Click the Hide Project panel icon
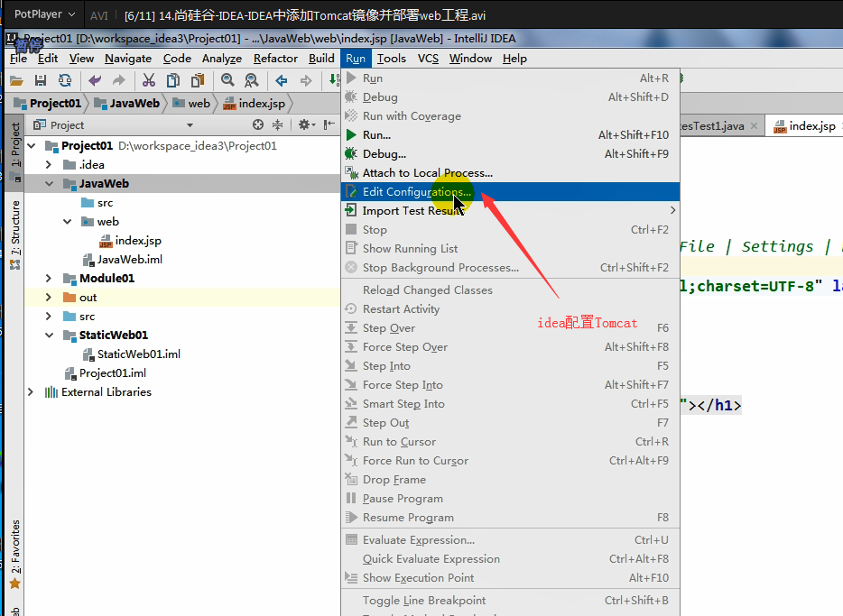Viewport: 843px width, 616px height. tap(329, 124)
